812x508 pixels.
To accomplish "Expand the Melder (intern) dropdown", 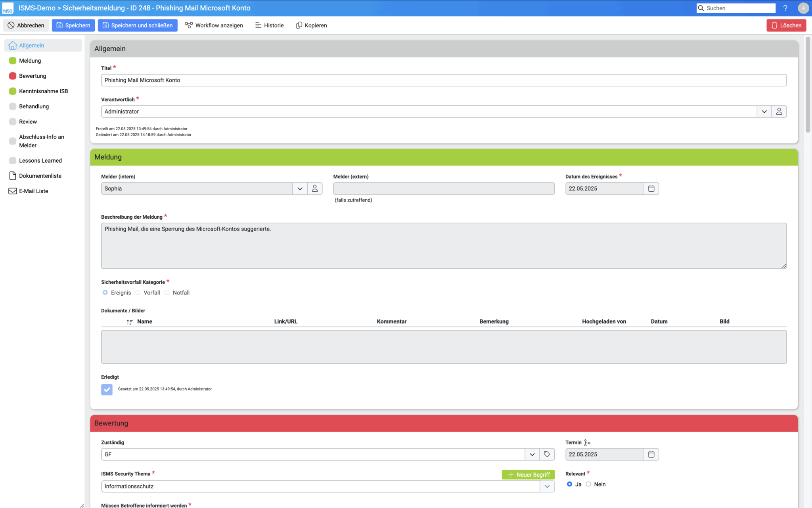I will click(x=300, y=189).
